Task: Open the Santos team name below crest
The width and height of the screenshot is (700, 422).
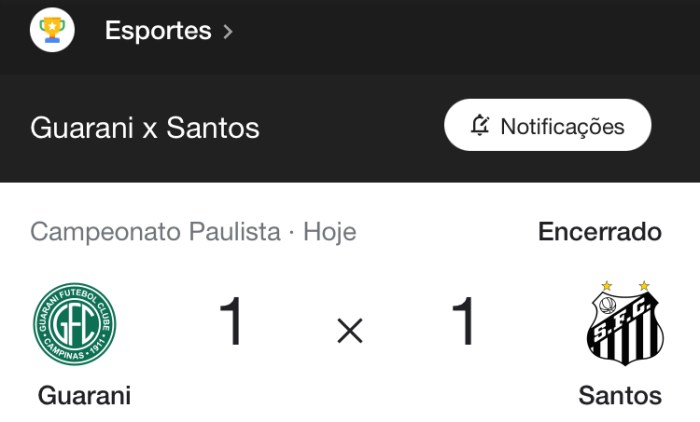Action: [x=620, y=395]
